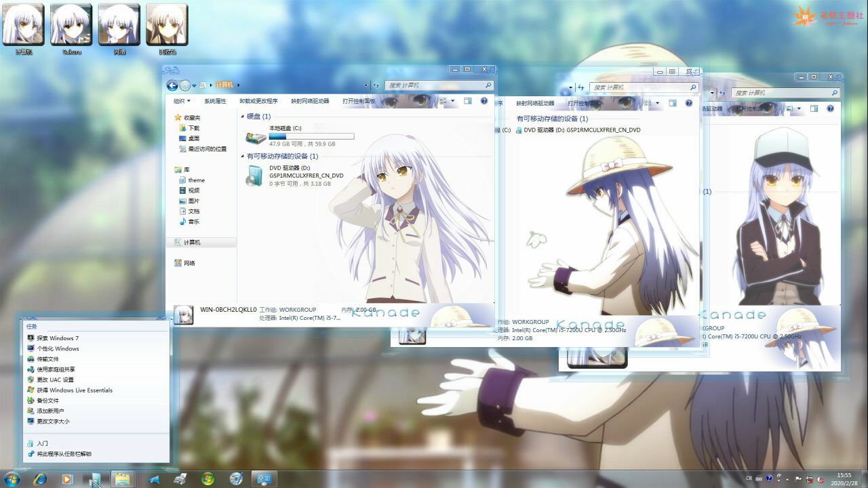Open Internet Explorer from the taskbar
The height and width of the screenshot is (488, 868).
click(x=40, y=479)
